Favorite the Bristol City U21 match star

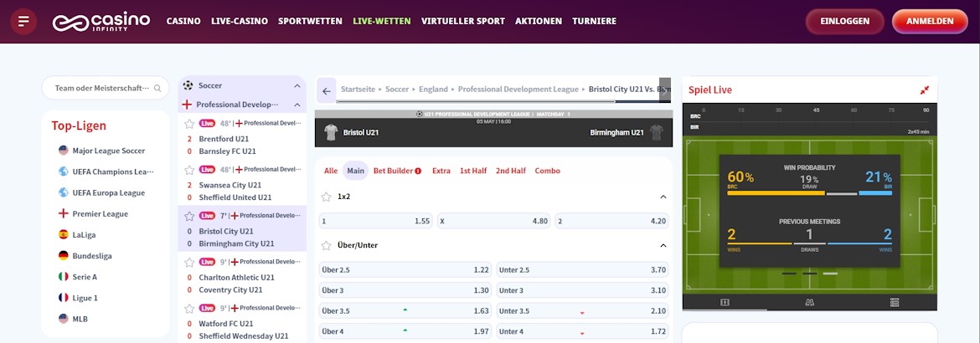(189, 216)
